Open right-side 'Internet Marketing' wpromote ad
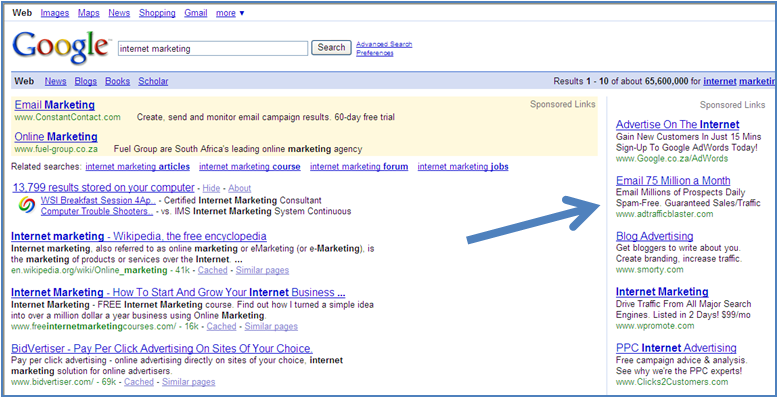The image size is (778, 398). (662, 292)
